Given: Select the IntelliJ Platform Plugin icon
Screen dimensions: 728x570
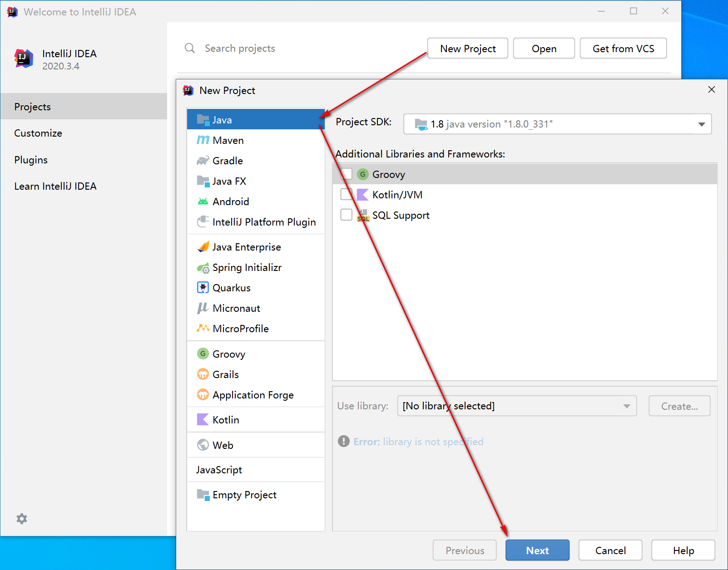Looking at the screenshot, I should 203,222.
